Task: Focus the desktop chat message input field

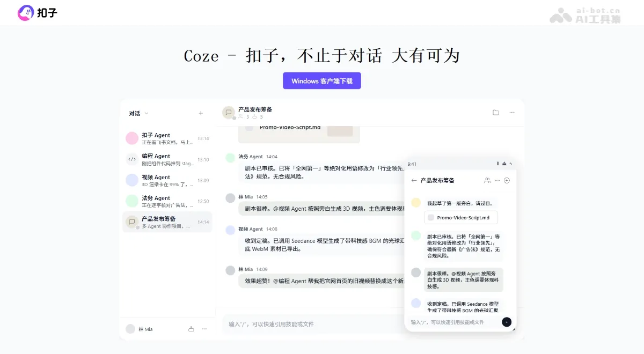Action: click(x=313, y=324)
